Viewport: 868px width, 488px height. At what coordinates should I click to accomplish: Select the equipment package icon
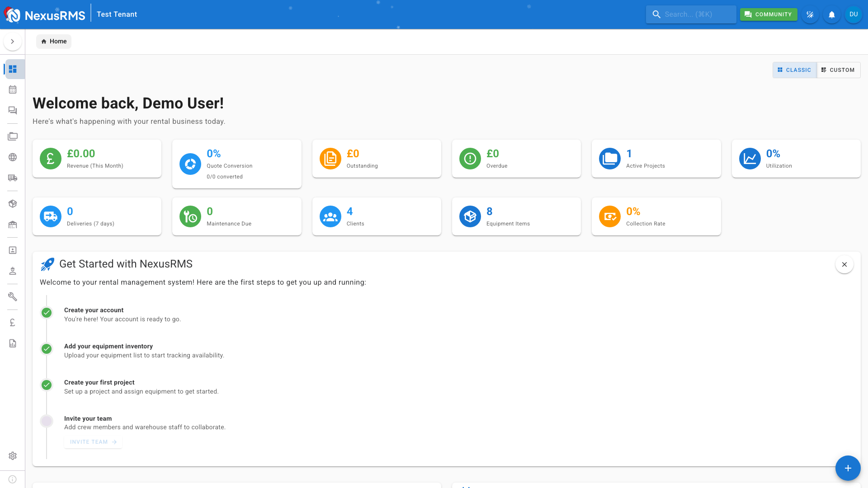(13, 203)
